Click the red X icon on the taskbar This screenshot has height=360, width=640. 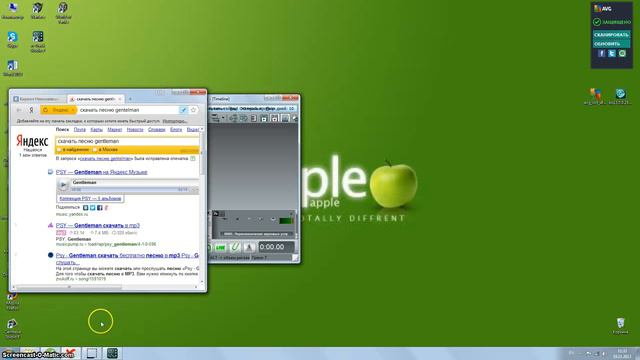click(x=70, y=352)
